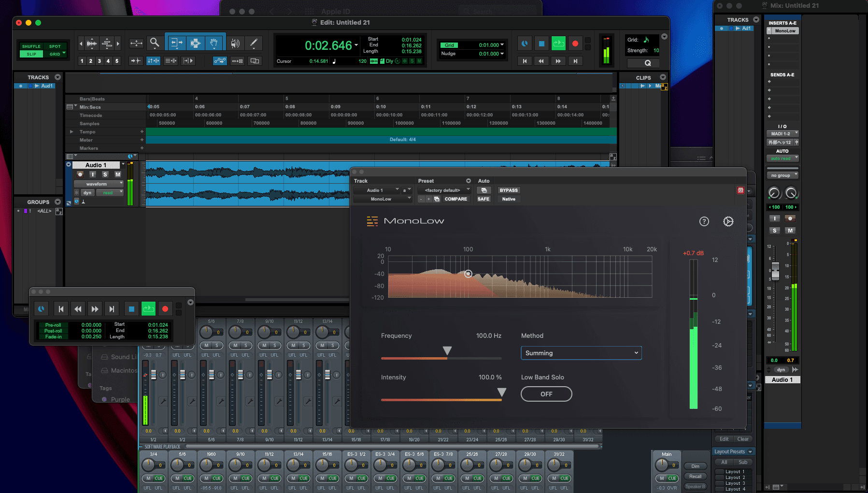Click go to end in Edit window transport

[x=575, y=61]
